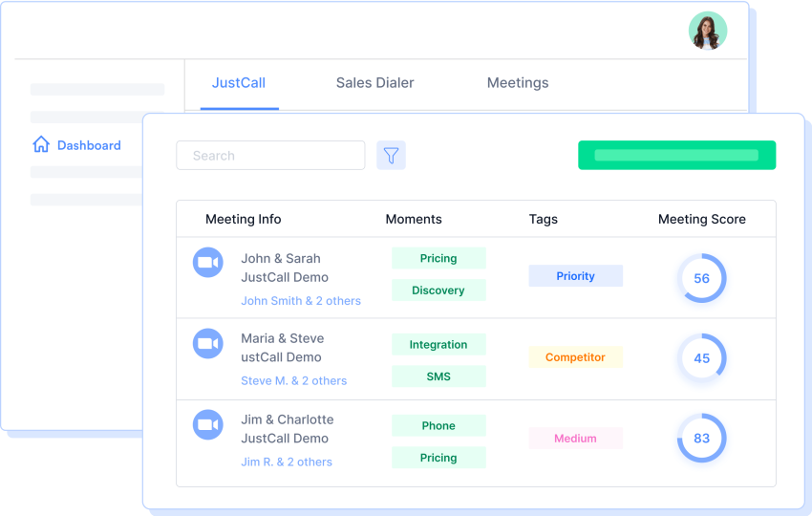812x516 pixels.
Task: Click into the Search field
Action: click(270, 156)
